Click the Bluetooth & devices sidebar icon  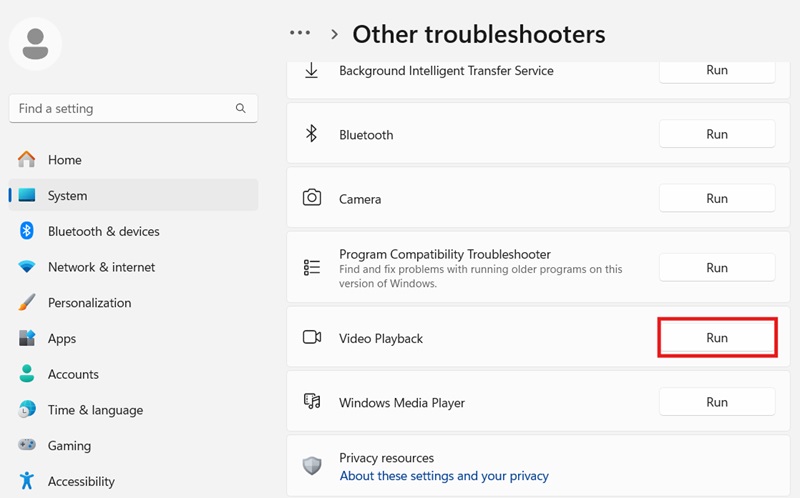(x=27, y=231)
